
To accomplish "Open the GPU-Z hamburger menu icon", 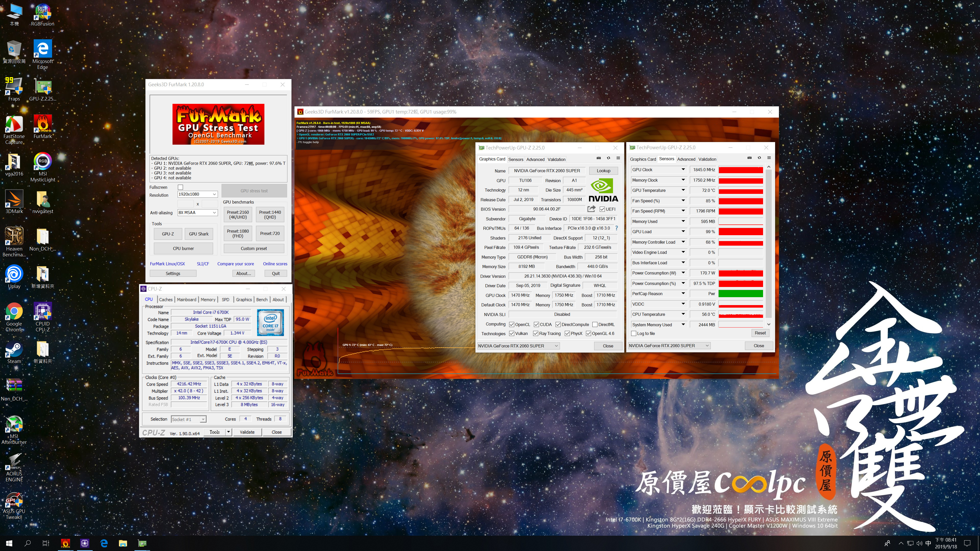I will [618, 158].
